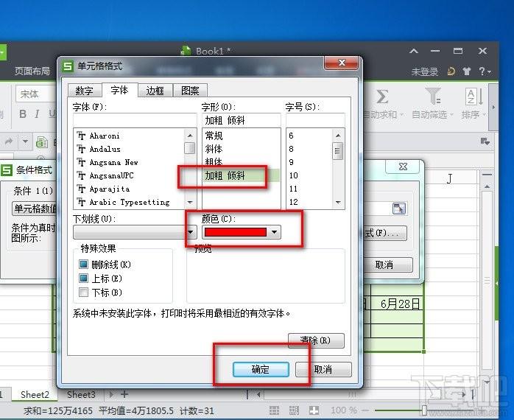Screen dimensions: 514x420
Task: Click the zoom slider handle
Action: coord(424,410)
